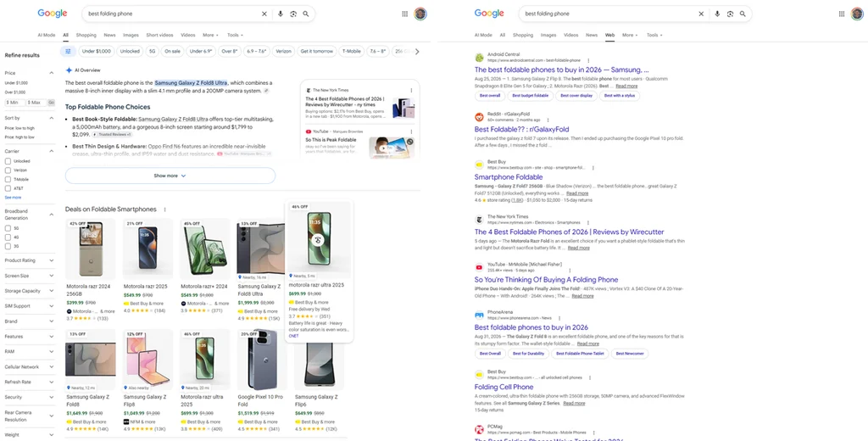868x441 pixels.
Task: Start voice search on the Web results page
Action: pos(717,14)
